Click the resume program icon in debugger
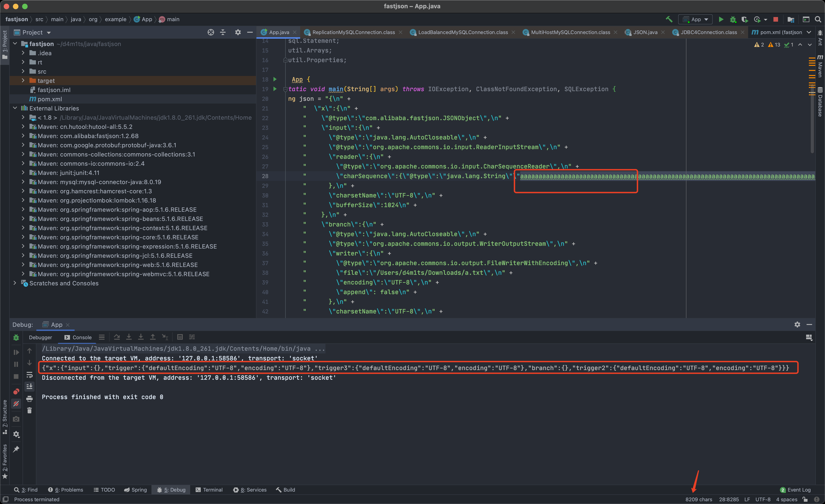825x504 pixels. pos(16,352)
